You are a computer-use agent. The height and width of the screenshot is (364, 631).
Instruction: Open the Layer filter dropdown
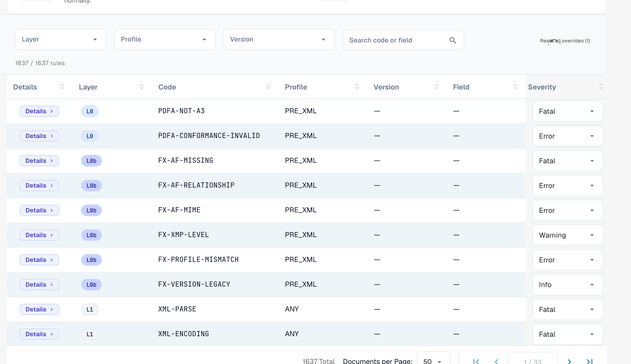61,39
